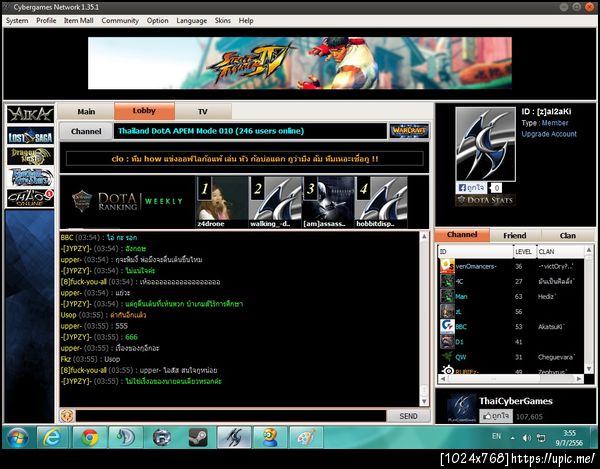Select user 4C in channel list

(x=511, y=281)
